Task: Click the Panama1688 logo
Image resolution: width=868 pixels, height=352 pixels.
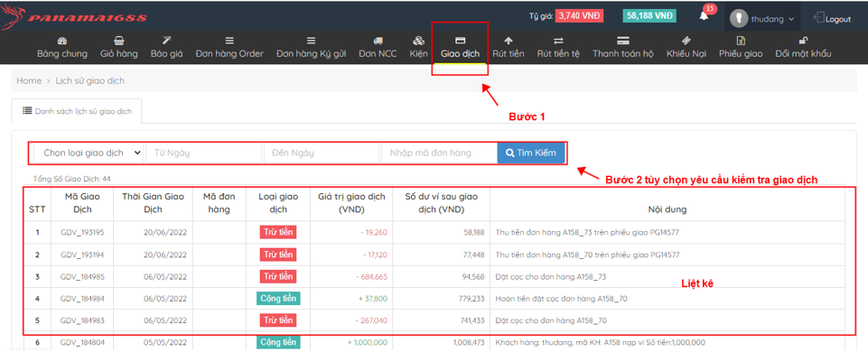Action: point(74,18)
